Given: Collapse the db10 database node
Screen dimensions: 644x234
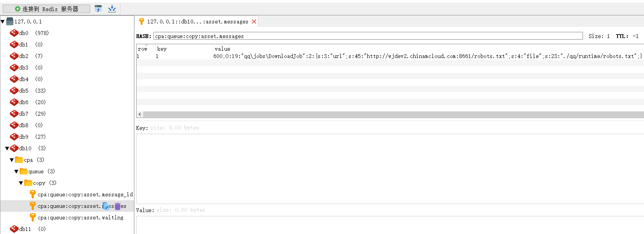Looking at the screenshot, I should (7, 148).
